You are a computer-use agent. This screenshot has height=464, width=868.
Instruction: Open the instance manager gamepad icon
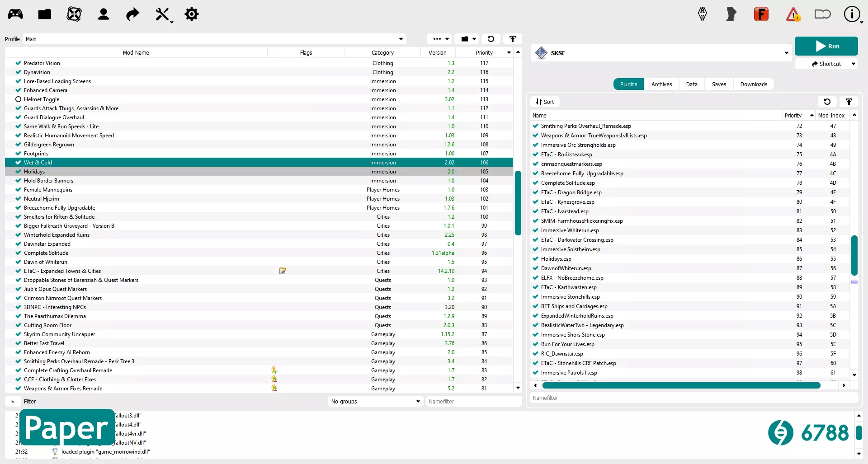pos(15,14)
